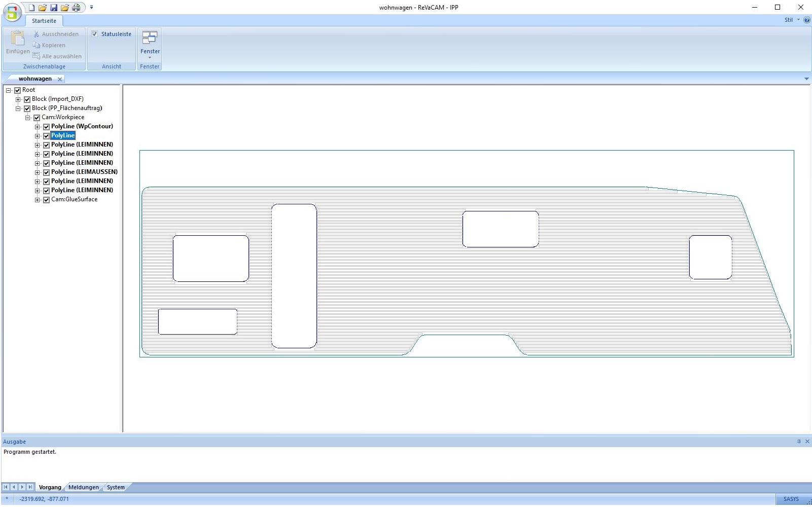Switch to the System output tab
Viewport: 812px width, 507px height.
(116, 487)
